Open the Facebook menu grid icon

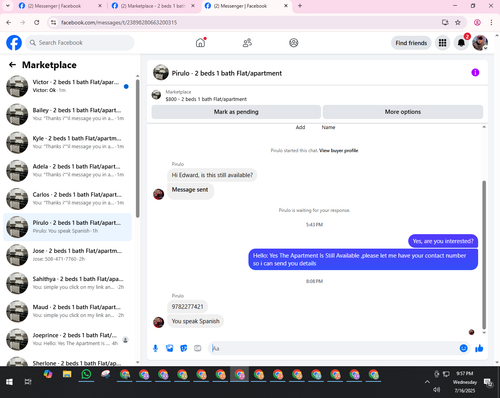442,43
